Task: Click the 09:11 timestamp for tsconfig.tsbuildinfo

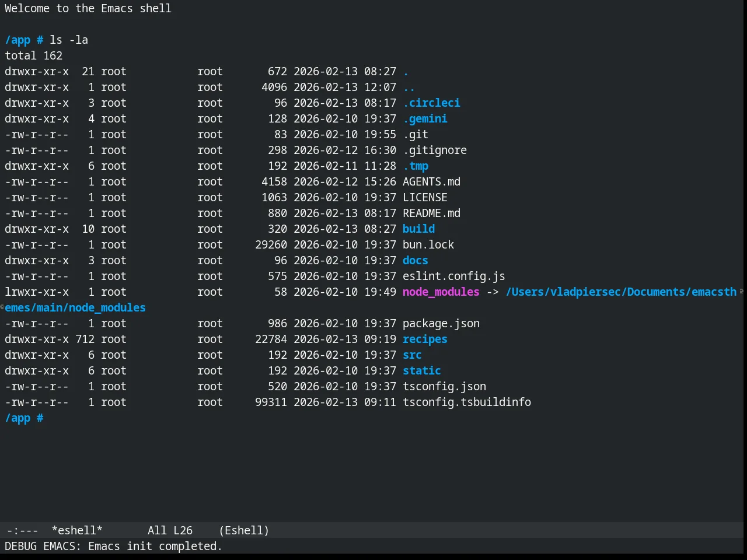Action: (x=380, y=402)
